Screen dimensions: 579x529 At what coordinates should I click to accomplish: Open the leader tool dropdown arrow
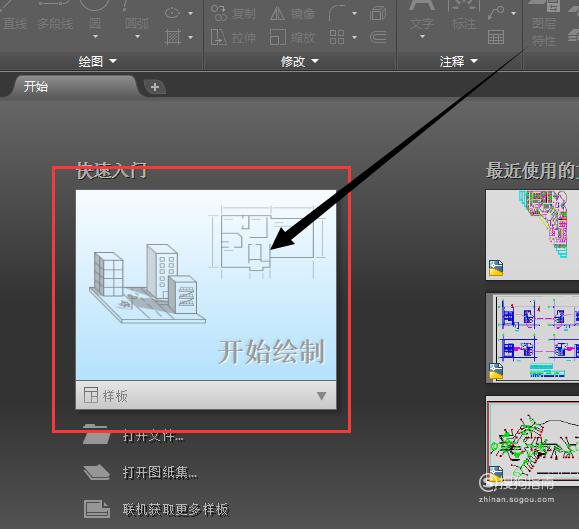click(x=514, y=13)
